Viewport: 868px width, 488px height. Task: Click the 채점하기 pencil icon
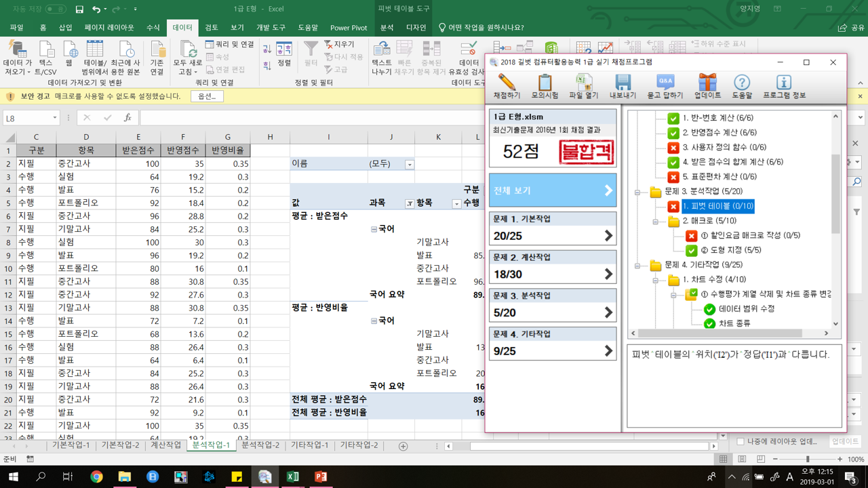pos(507,83)
